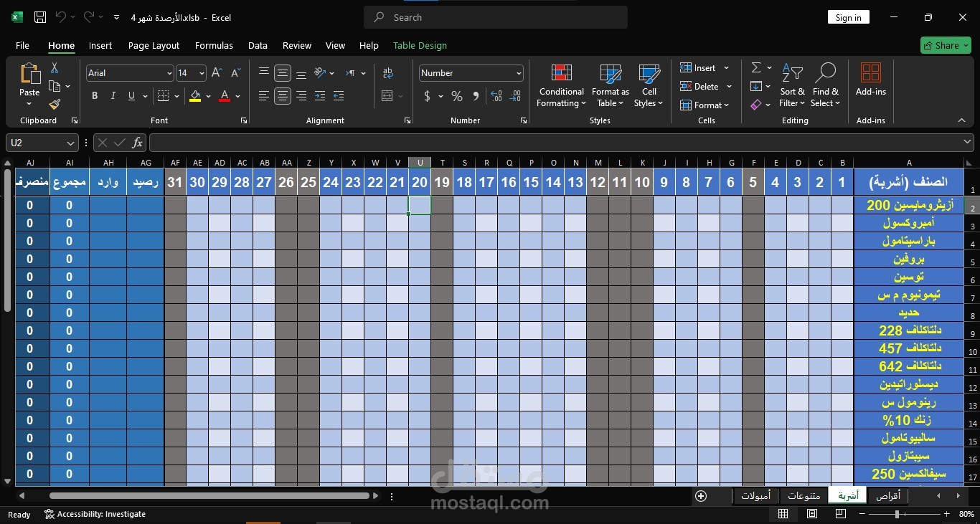Add a new sheet with plus icon

click(701, 496)
